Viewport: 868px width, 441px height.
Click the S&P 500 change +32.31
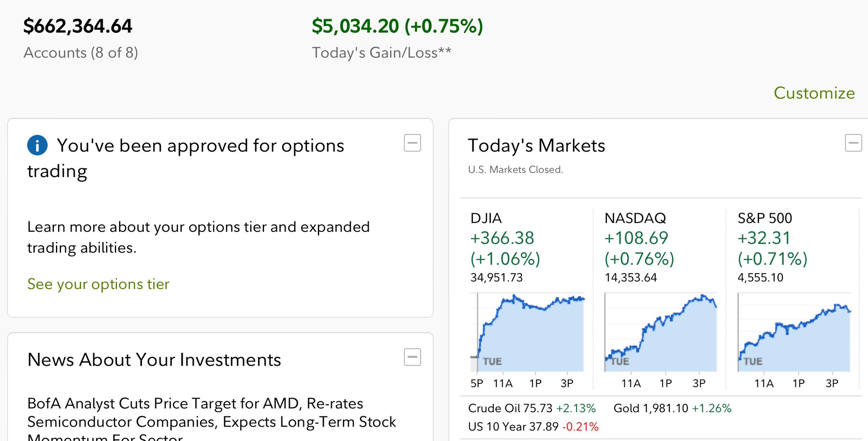[x=764, y=238]
